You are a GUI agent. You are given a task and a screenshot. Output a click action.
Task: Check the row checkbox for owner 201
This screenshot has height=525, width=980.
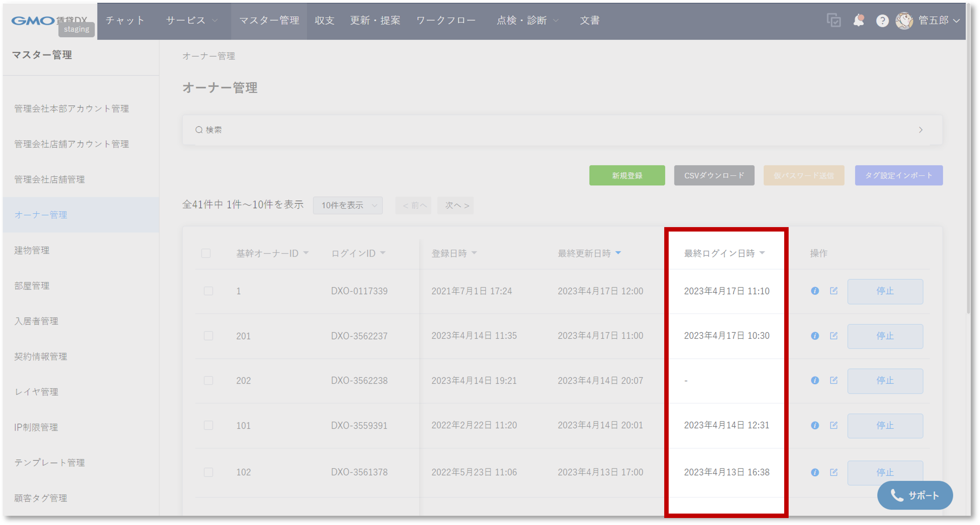coord(209,336)
